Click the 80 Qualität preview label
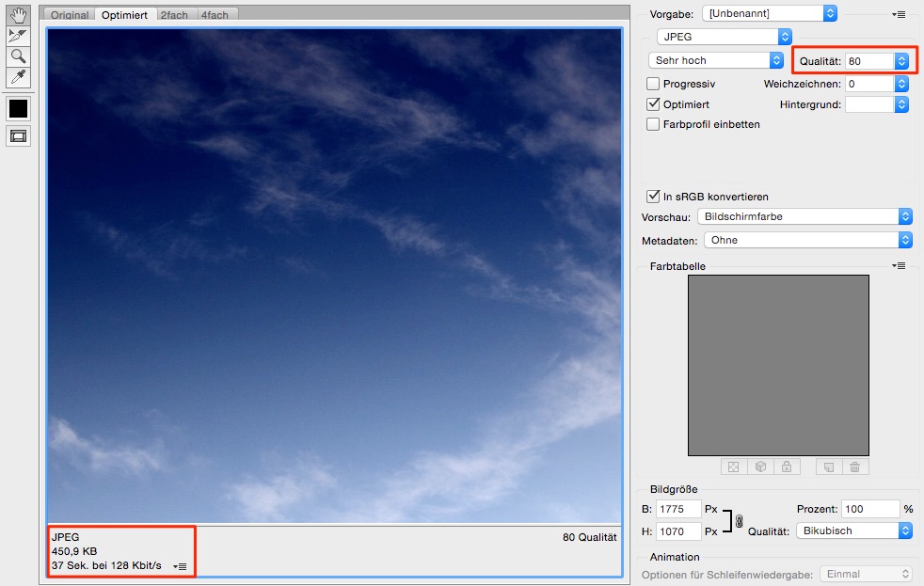Image resolution: width=924 pixels, height=586 pixels. 589,537
